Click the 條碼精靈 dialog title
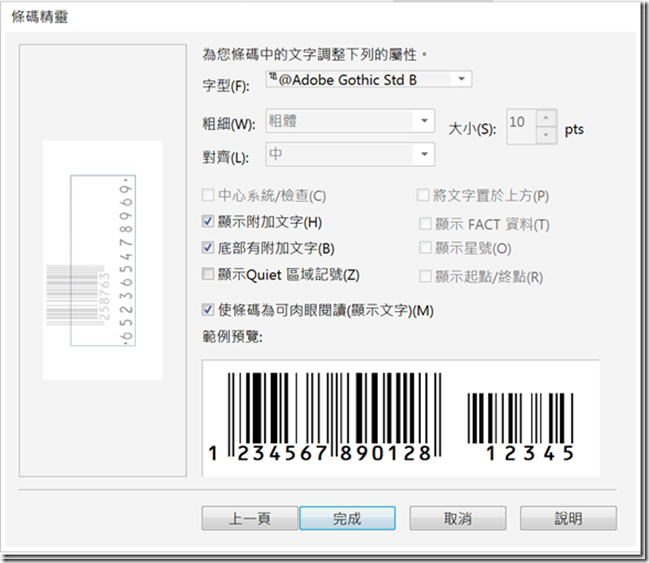The height and width of the screenshot is (563, 649). (x=40, y=17)
